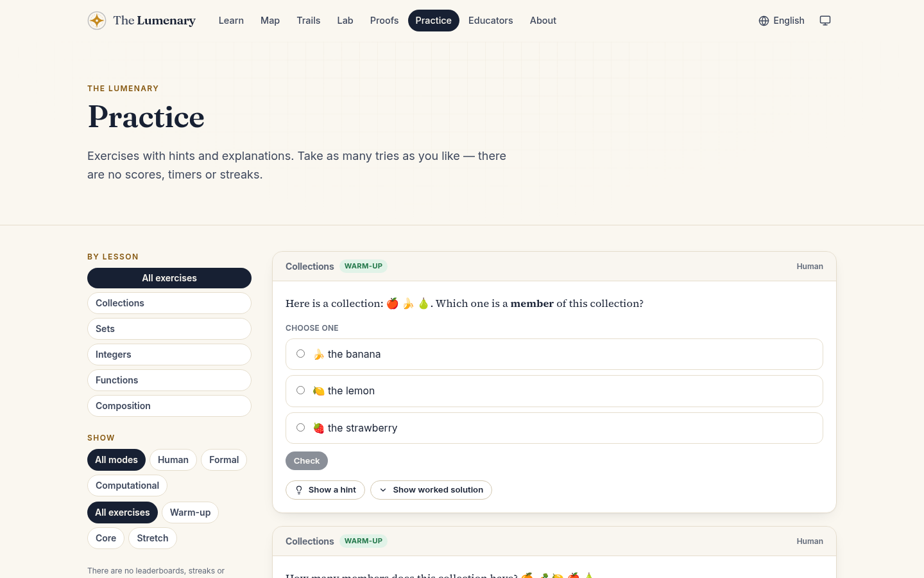Show only Stretch exercises
The width and height of the screenshot is (924, 578).
(153, 538)
